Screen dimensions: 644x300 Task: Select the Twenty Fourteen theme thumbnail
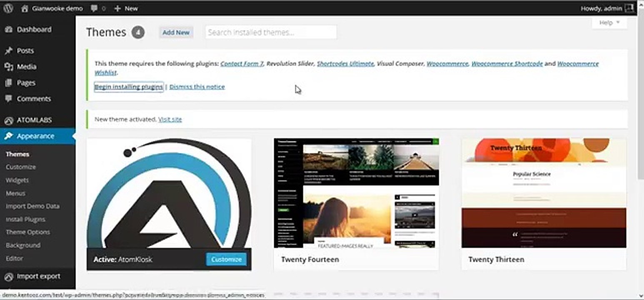[357, 193]
